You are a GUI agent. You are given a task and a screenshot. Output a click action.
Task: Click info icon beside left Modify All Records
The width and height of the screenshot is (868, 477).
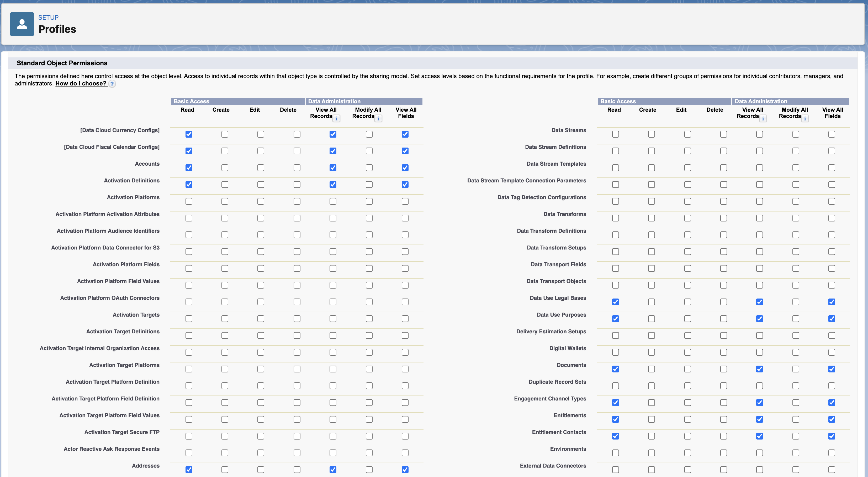pyautogui.click(x=378, y=118)
